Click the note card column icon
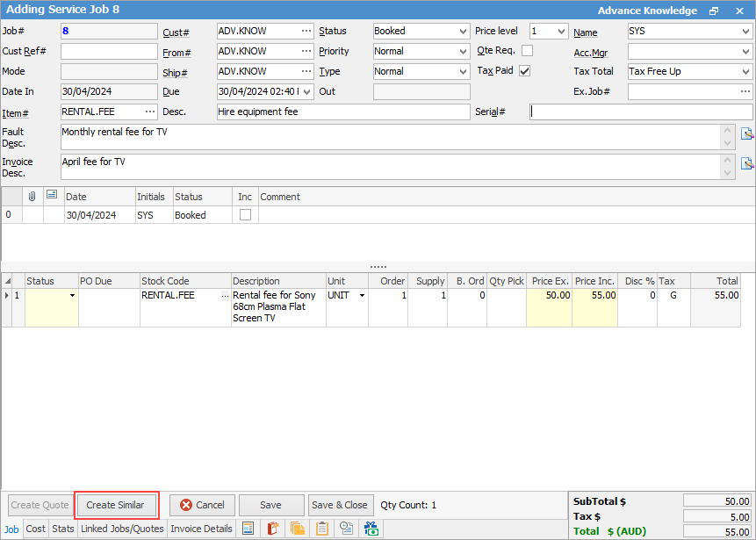The width and height of the screenshot is (756, 540). click(52, 196)
